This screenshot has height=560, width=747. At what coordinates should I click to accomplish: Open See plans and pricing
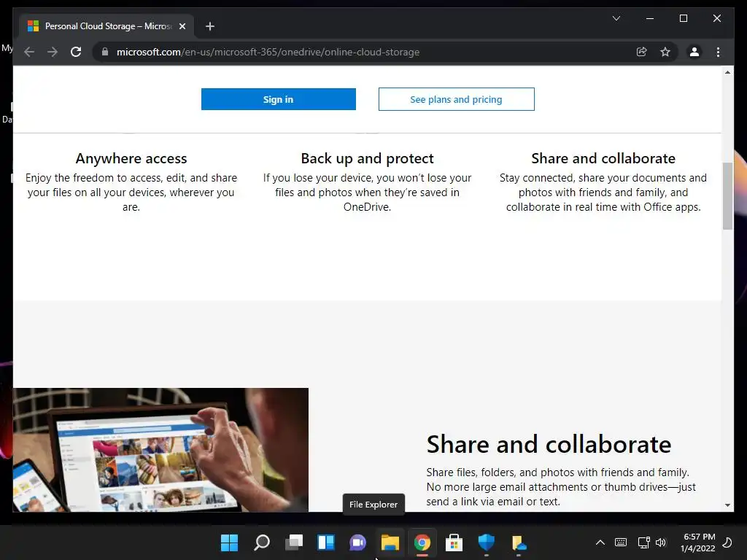tap(457, 99)
